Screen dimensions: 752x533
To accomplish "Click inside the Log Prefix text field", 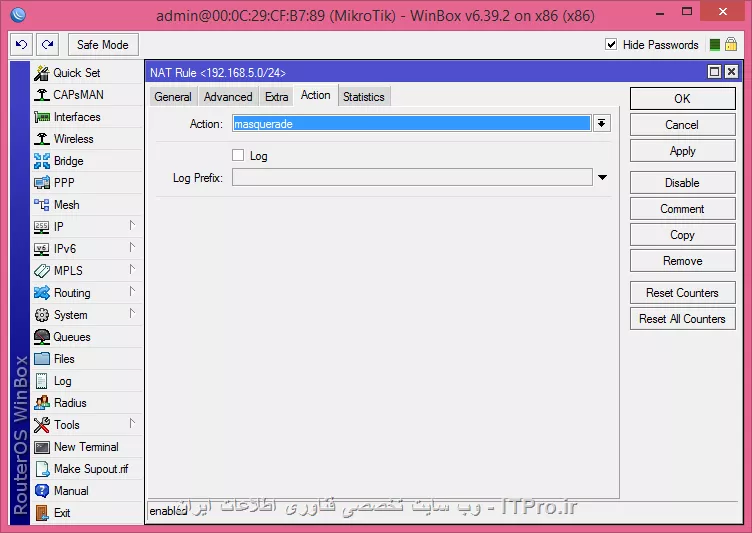I will click(x=412, y=178).
